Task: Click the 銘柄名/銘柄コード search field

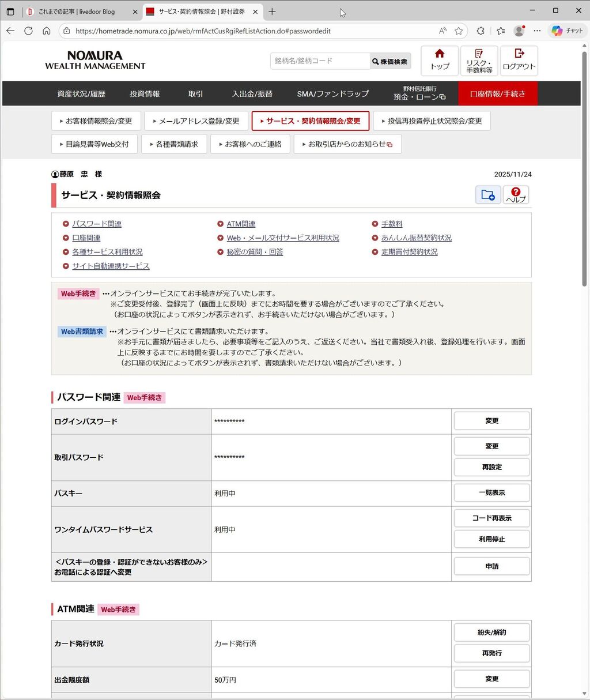Action: tap(320, 61)
